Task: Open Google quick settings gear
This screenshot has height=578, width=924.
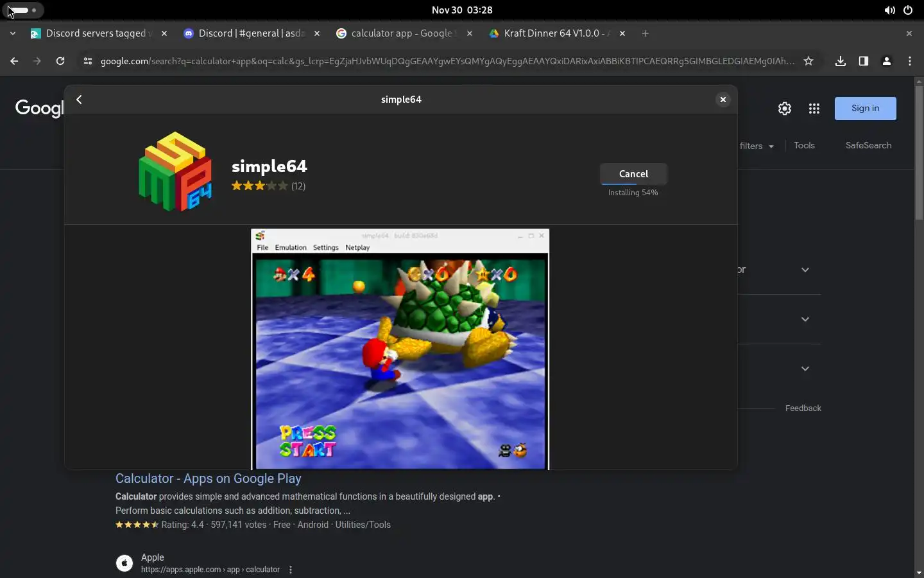Action: [x=785, y=109]
